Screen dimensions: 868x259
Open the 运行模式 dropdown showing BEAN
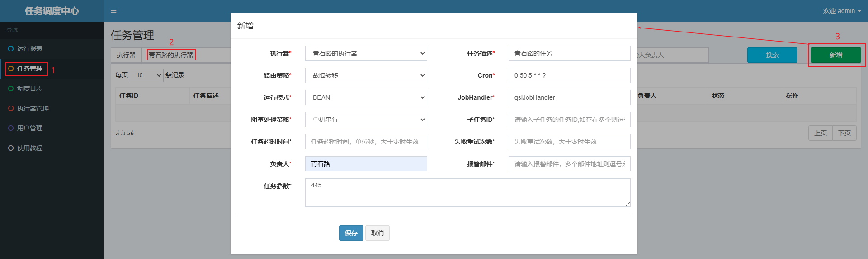point(366,97)
